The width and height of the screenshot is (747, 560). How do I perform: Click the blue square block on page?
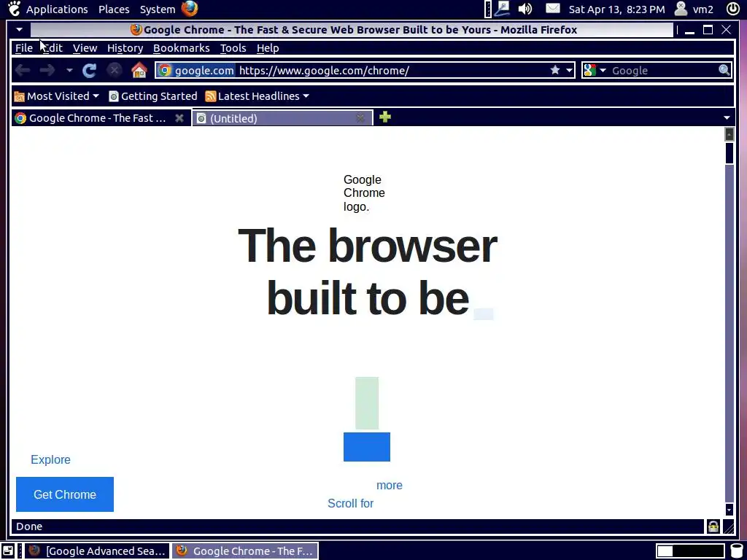(367, 447)
